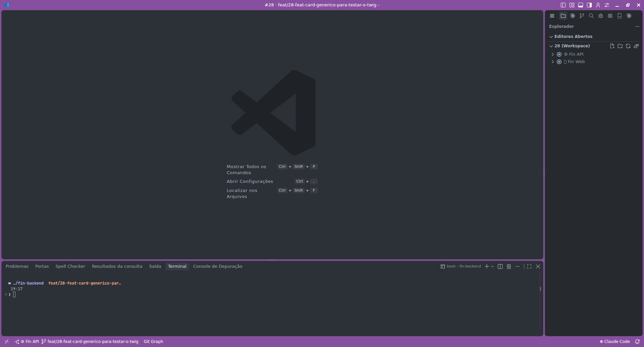Screen dimensions: 644x347
Task: Maximize the terminal panel size
Action: coord(529,266)
